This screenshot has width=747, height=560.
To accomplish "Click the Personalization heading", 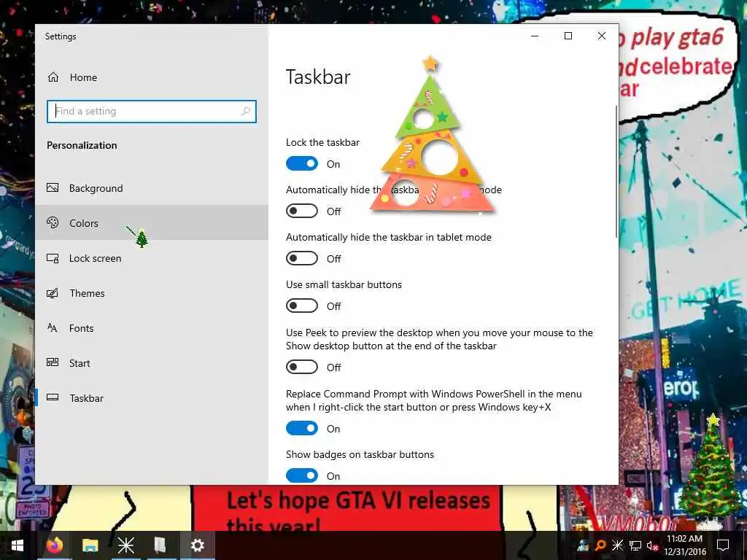I will coord(82,145).
